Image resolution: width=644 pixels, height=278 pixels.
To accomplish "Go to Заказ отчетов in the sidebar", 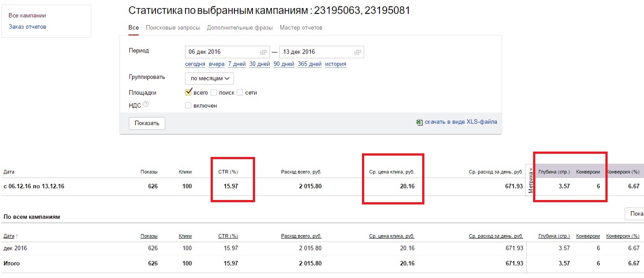I will coord(27,26).
